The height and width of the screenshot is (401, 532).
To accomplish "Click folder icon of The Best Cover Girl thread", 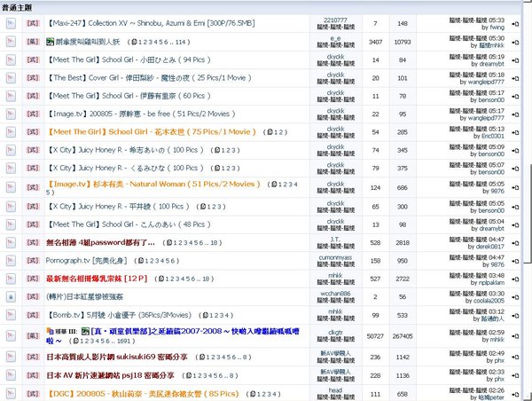I will pyautogui.click(x=11, y=78).
